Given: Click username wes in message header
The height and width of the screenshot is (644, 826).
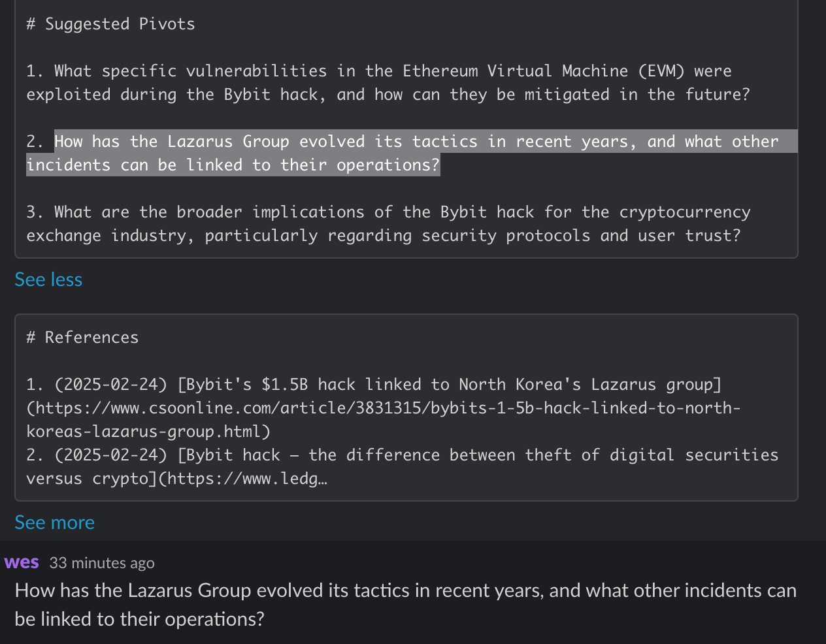Looking at the screenshot, I should click(x=22, y=562).
